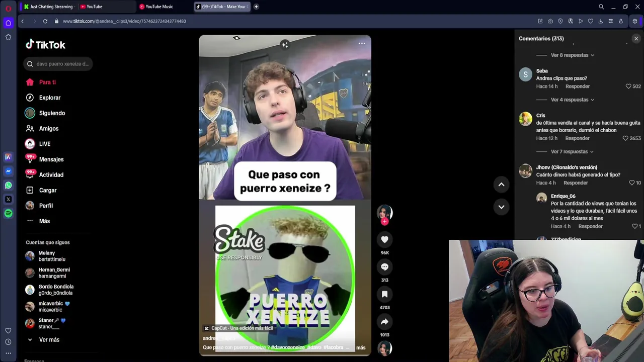Open Easy Setup sliders icon
Viewport: 644px width, 362px height.
coord(611,21)
